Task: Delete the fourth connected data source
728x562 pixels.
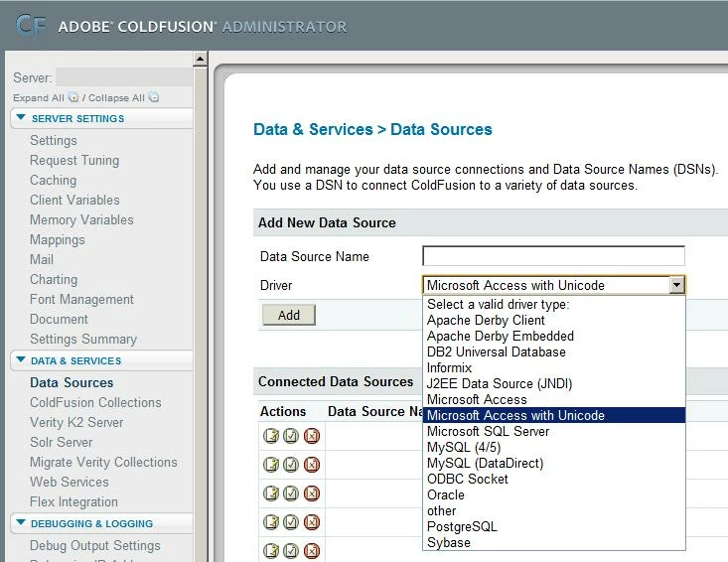Action: coord(312,522)
